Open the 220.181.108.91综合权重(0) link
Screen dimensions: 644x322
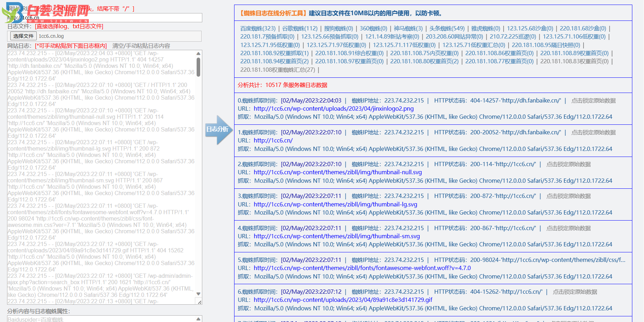point(349,53)
